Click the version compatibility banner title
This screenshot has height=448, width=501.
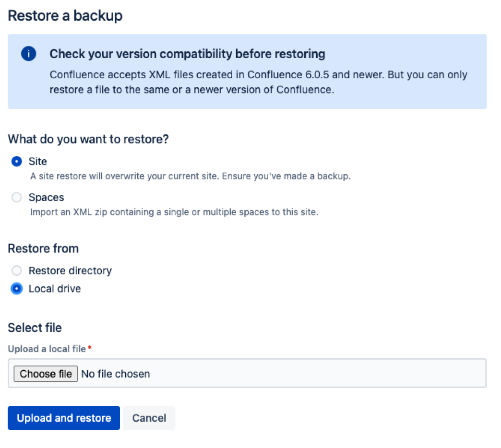pos(187,54)
